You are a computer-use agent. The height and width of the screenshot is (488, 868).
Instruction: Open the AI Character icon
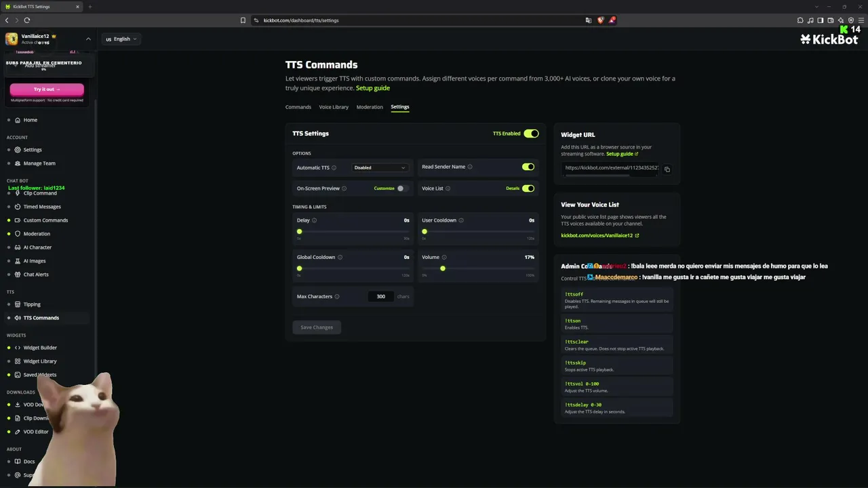[x=18, y=247]
